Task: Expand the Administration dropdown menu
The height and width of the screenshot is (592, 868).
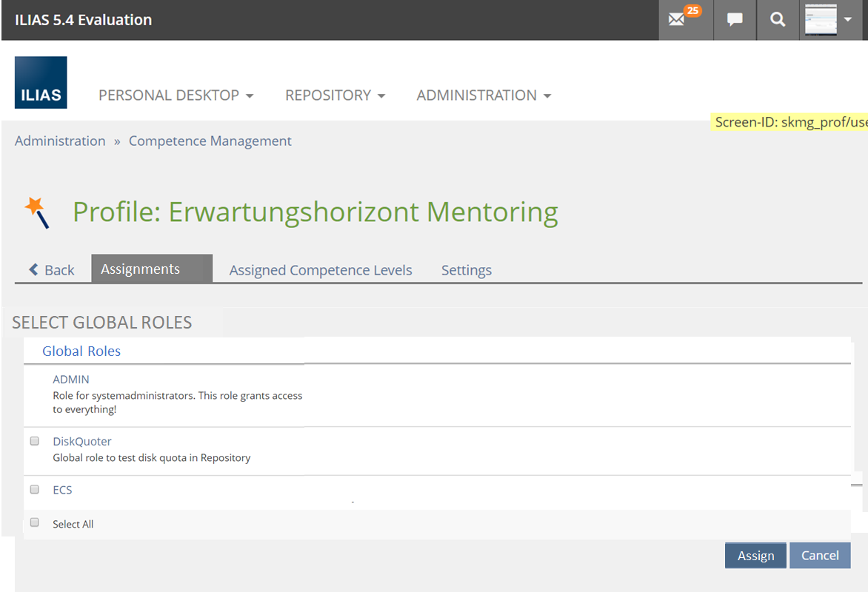Action: point(484,95)
